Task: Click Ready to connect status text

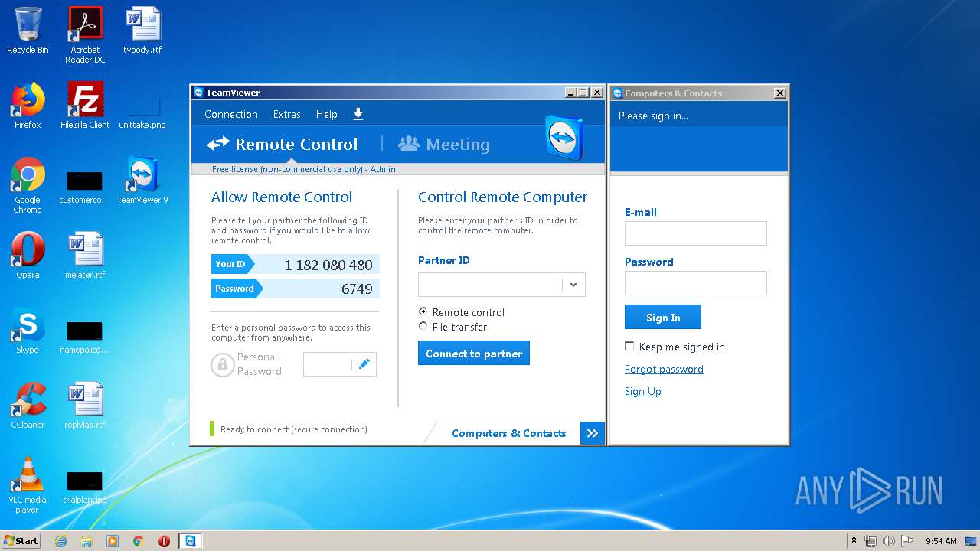Action: [x=294, y=429]
